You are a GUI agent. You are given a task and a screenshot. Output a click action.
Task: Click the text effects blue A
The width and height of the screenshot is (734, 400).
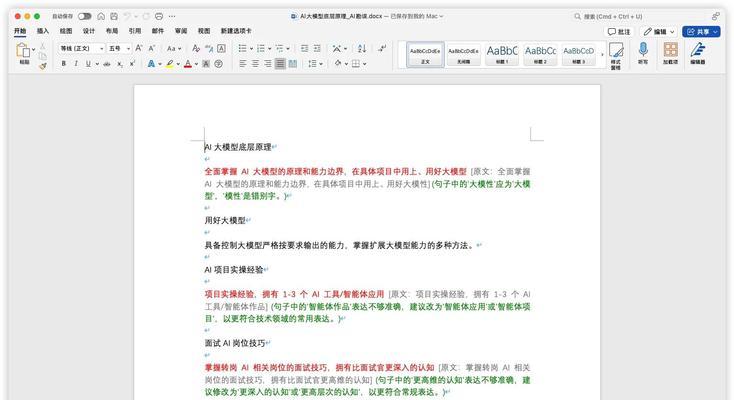tap(151, 64)
